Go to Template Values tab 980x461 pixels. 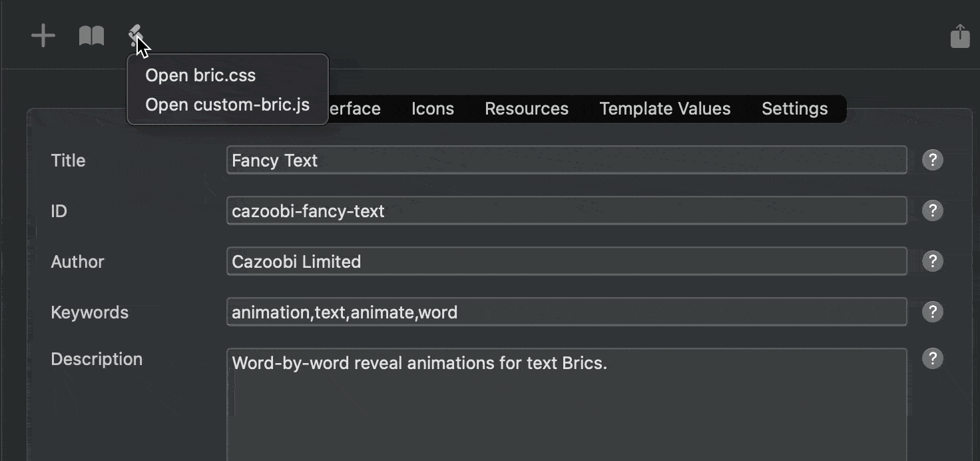(x=664, y=109)
